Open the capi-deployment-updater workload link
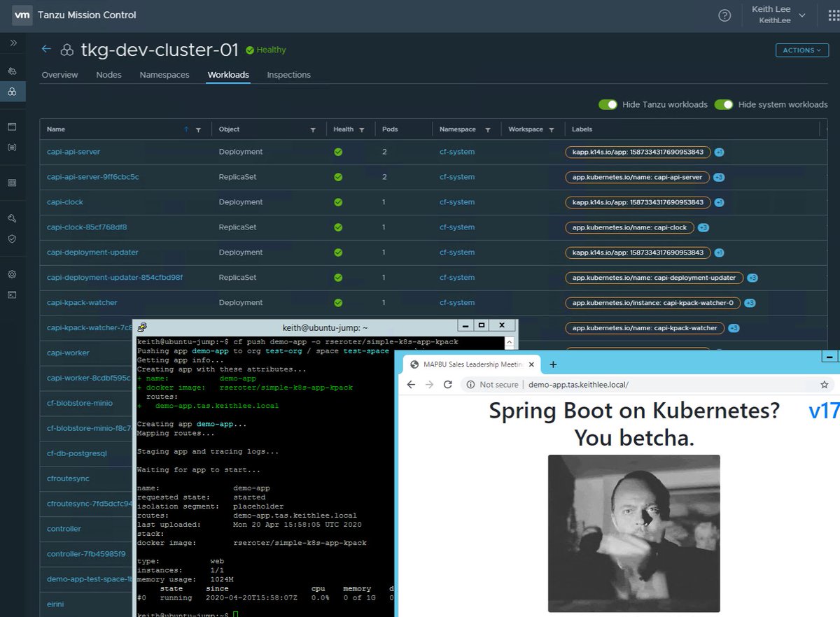 92,253
